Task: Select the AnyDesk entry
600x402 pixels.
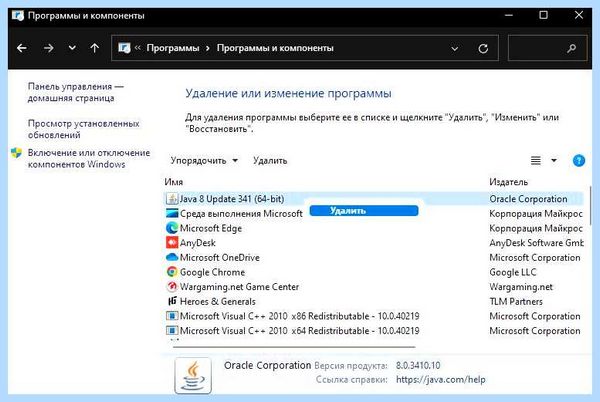Action: pyautogui.click(x=198, y=243)
